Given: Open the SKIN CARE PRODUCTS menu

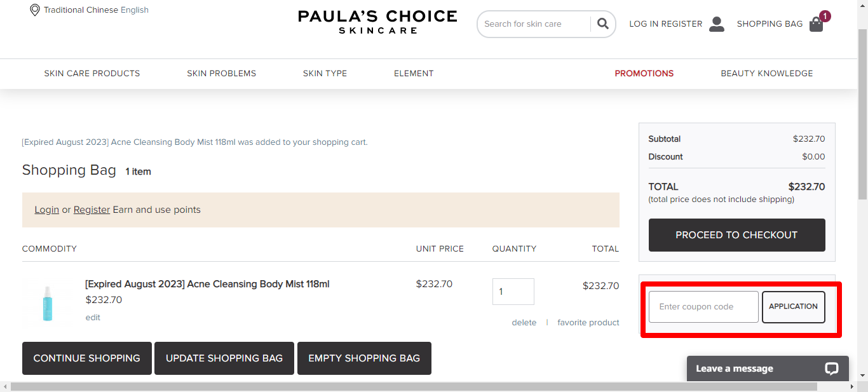Looking at the screenshot, I should coord(92,73).
